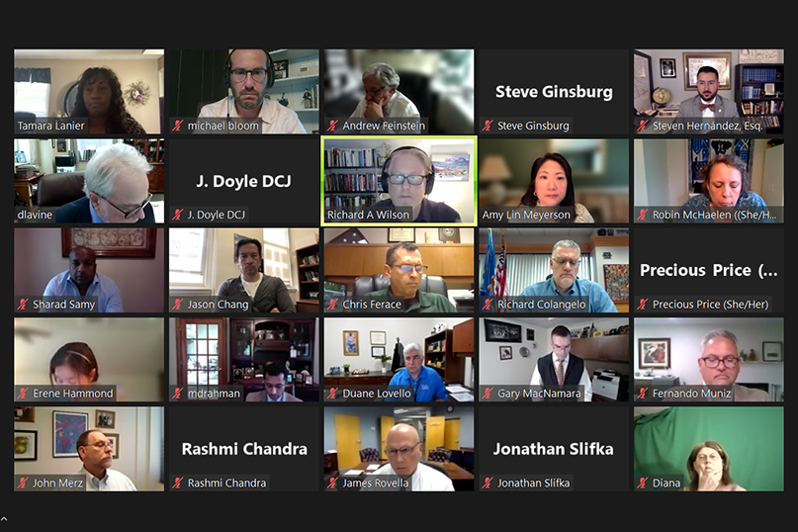Open the Jonathan Slifka name placeholder tile

point(554,449)
